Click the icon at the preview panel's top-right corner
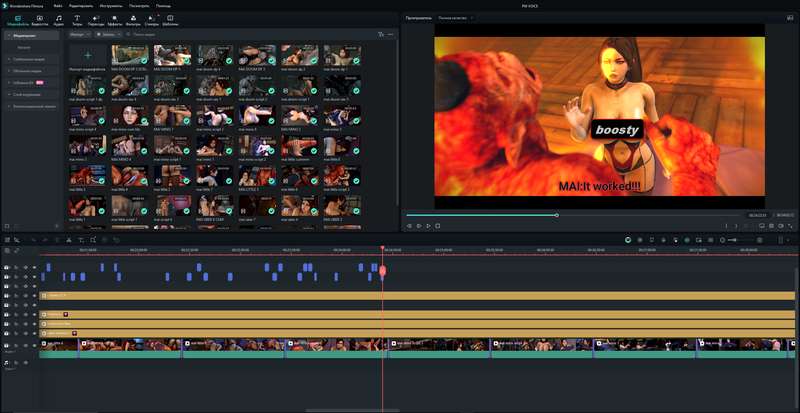 pyautogui.click(x=790, y=18)
